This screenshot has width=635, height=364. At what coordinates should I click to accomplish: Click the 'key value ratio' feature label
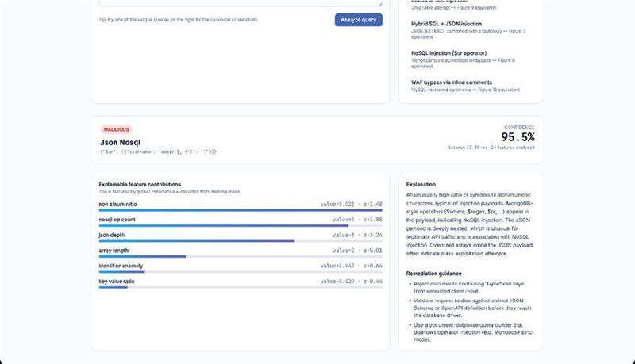pyautogui.click(x=117, y=281)
